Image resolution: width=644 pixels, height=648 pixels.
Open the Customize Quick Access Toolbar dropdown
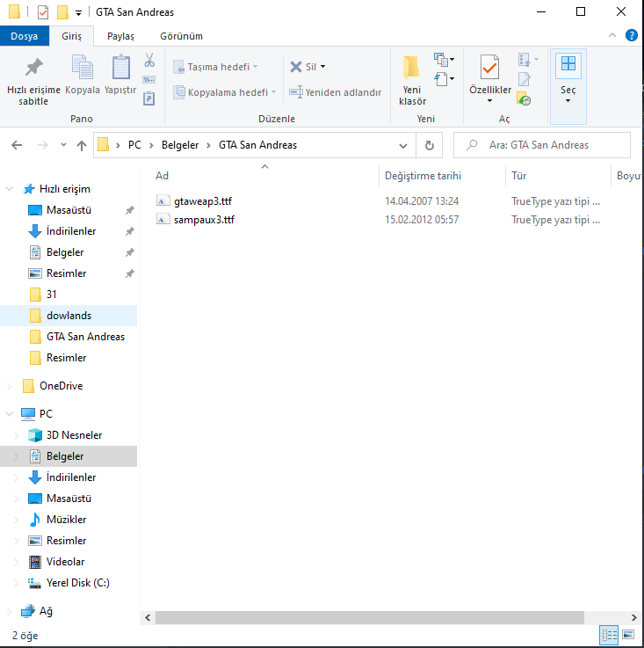[78, 13]
